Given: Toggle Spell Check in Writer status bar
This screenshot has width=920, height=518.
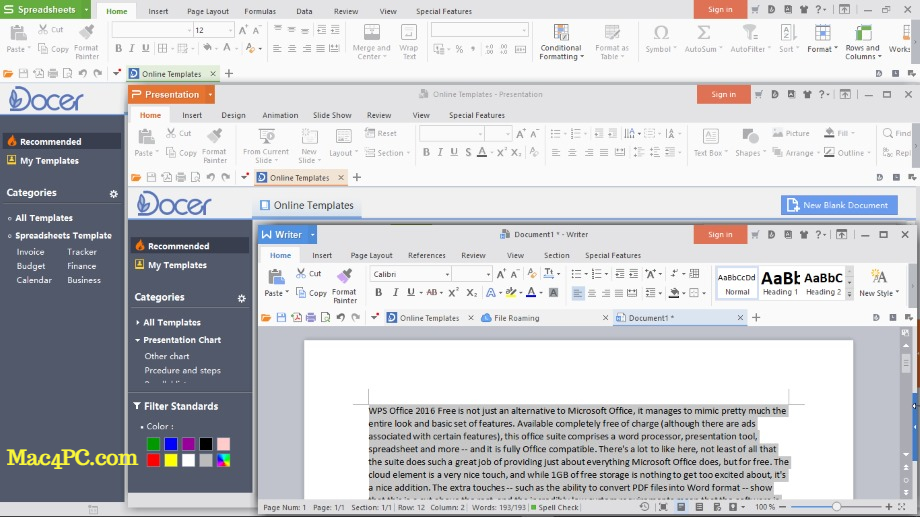Looking at the screenshot, I should click(x=554, y=507).
